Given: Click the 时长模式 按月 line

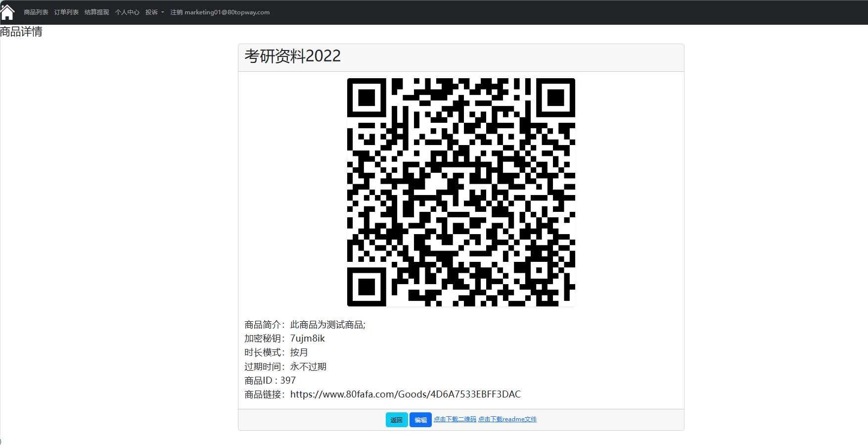Looking at the screenshot, I should tap(276, 352).
